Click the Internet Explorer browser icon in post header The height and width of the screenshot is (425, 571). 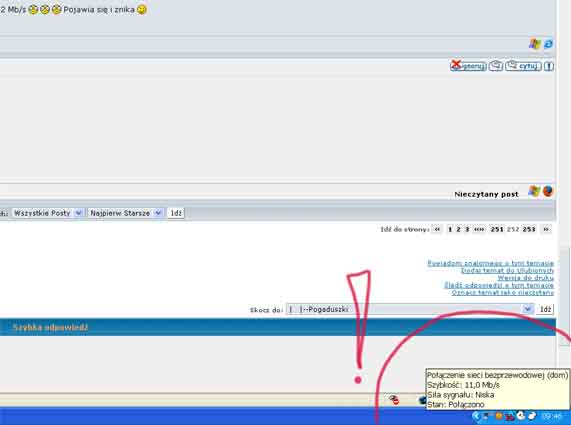click(x=548, y=44)
